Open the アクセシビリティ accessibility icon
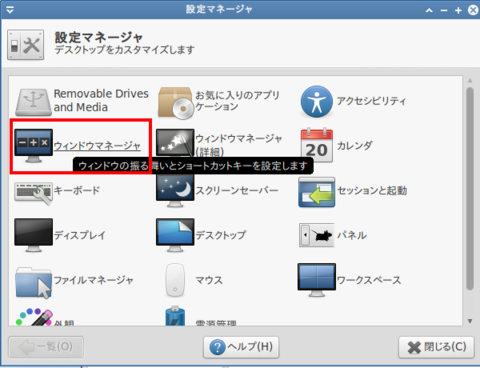 click(x=317, y=102)
